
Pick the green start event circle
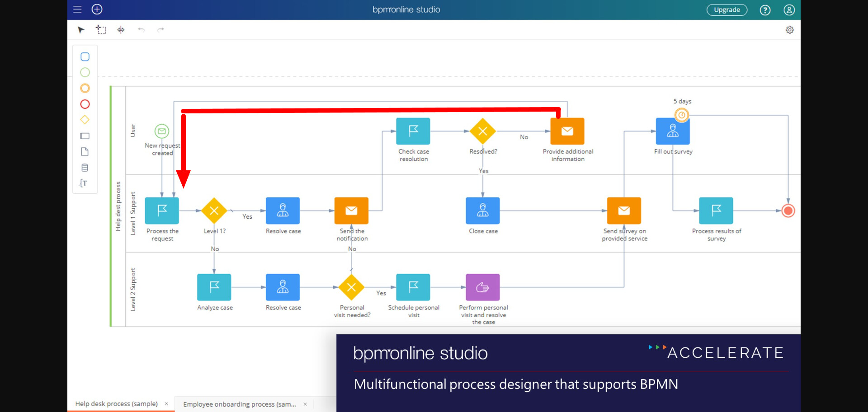pyautogui.click(x=85, y=72)
